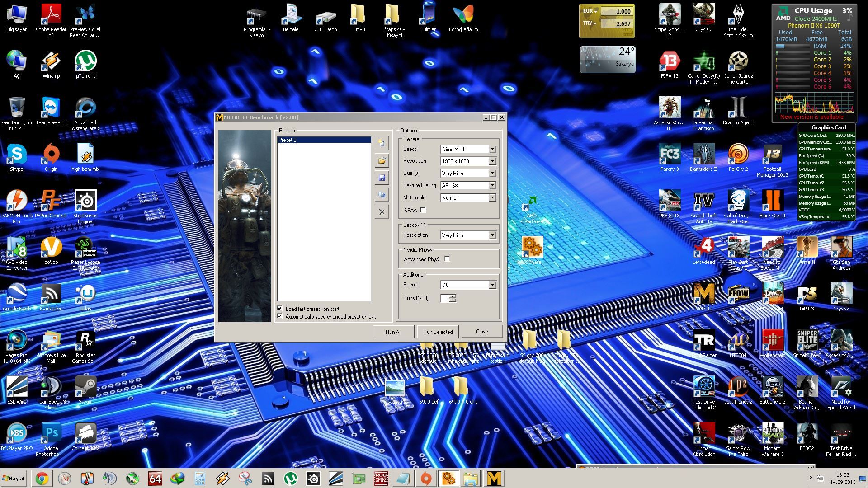Click the delete preset X icon
This screenshot has height=488, width=868.
382,212
